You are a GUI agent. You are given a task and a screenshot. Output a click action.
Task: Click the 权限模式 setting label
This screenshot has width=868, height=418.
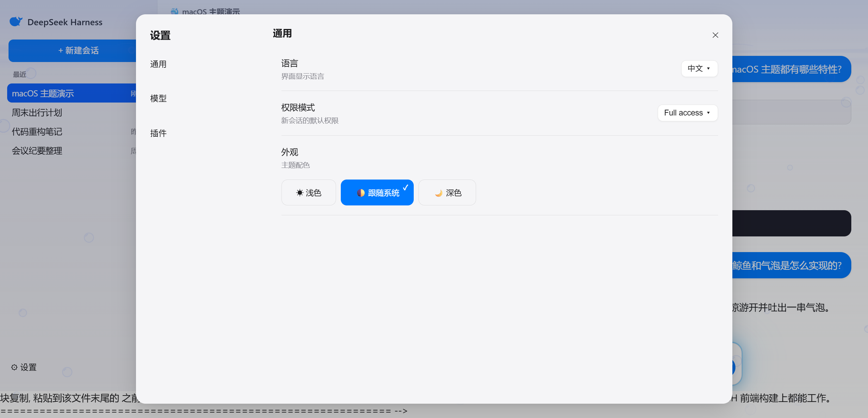(x=298, y=108)
